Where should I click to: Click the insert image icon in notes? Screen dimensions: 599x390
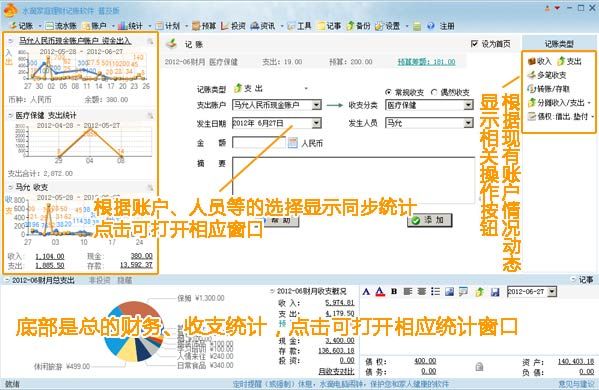449,292
